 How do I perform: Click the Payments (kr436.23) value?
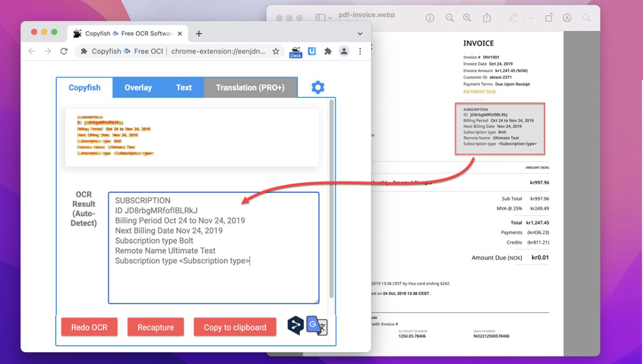pyautogui.click(x=538, y=232)
